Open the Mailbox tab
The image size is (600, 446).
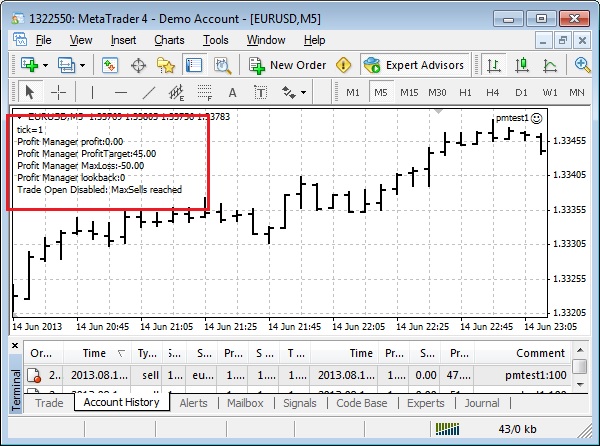coord(245,403)
